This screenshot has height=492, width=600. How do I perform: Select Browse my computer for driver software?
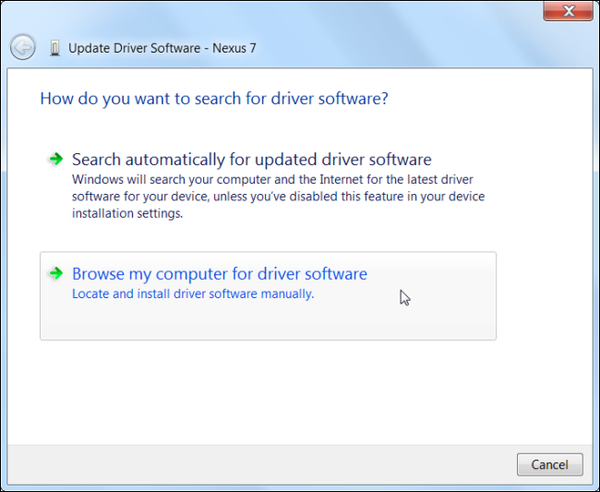[219, 274]
